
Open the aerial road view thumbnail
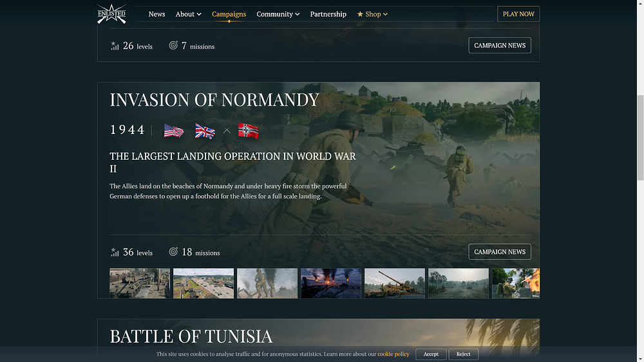tap(204, 283)
